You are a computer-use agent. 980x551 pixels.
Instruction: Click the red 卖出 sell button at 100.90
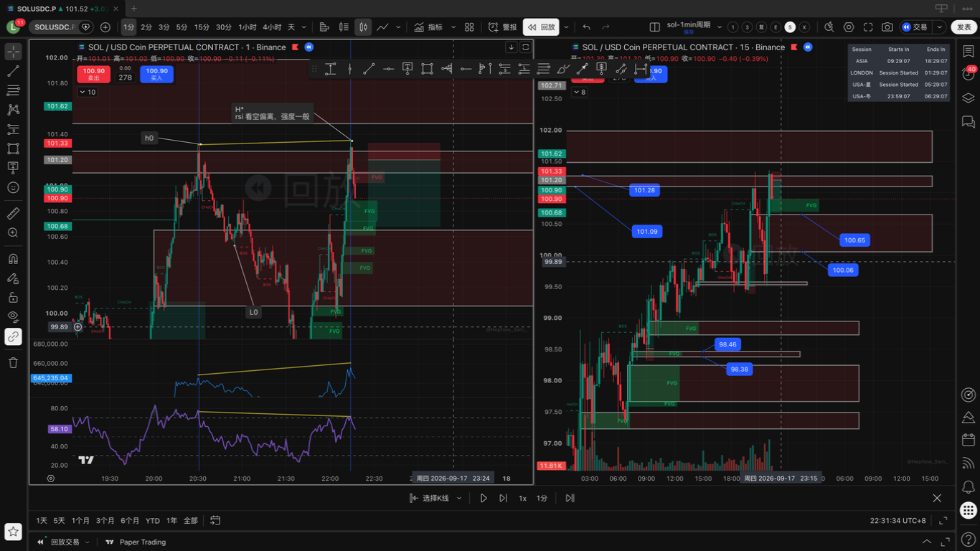pyautogui.click(x=93, y=74)
